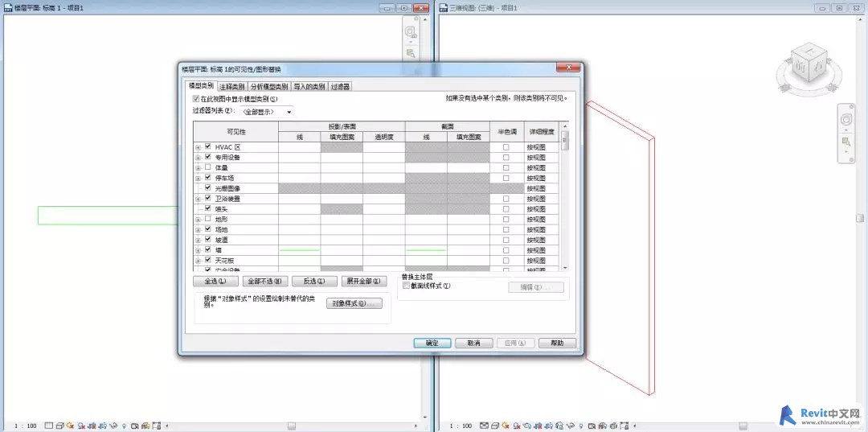Open Temporary Hide/Isolate glasses in 3D view bar
The width and height of the screenshot is (868, 432).
tap(570, 426)
